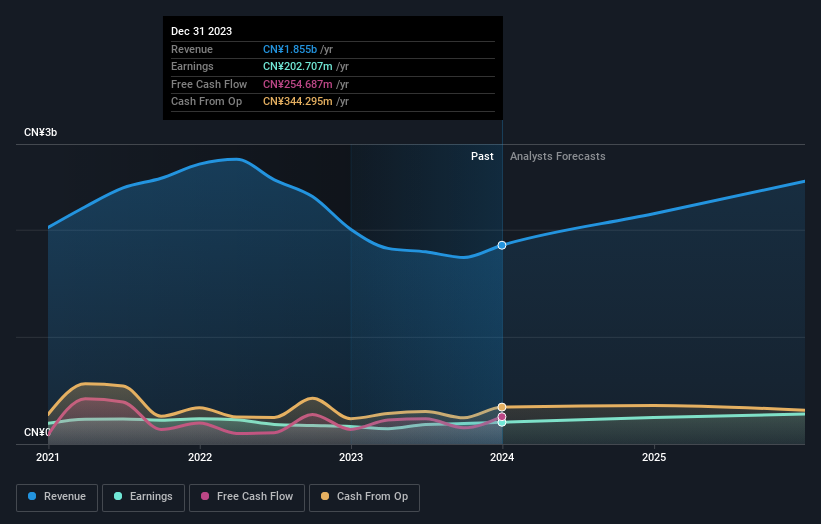Toggle the Earnings legend button
The image size is (821, 524).
click(x=143, y=497)
